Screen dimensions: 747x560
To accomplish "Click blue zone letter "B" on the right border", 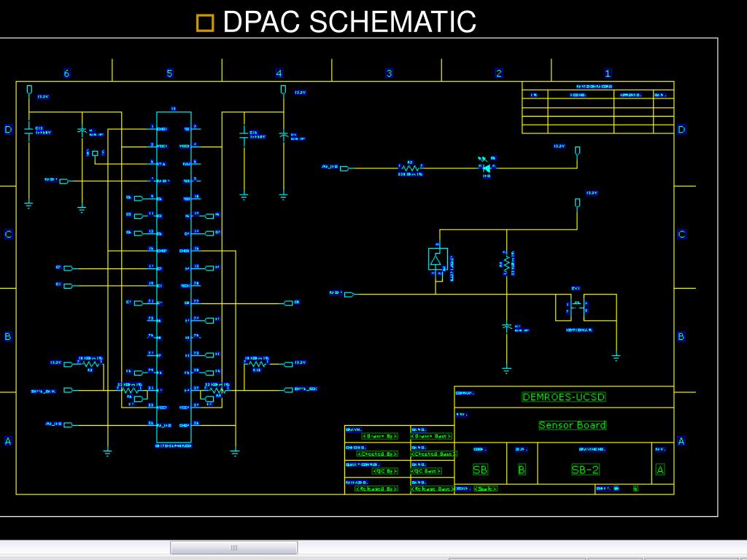I will click(681, 337).
